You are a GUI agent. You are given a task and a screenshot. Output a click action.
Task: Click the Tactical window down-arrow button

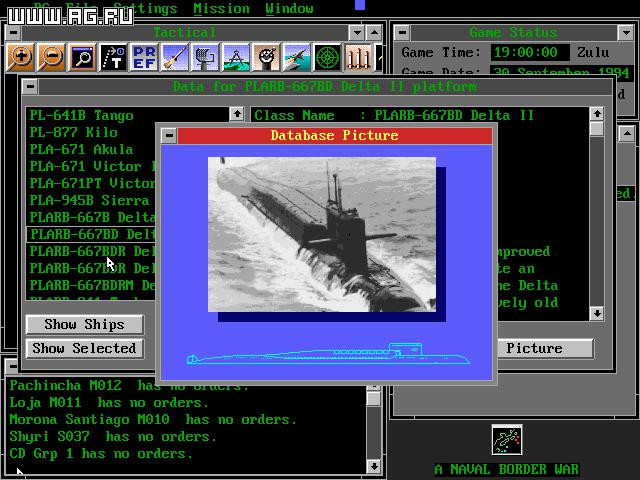pyautogui.click(x=357, y=32)
